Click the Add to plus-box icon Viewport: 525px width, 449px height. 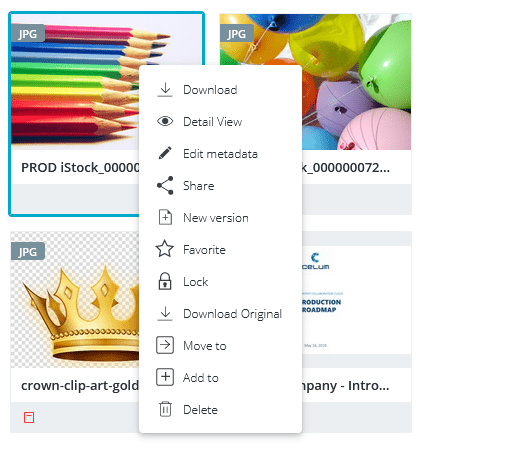pyautogui.click(x=165, y=377)
